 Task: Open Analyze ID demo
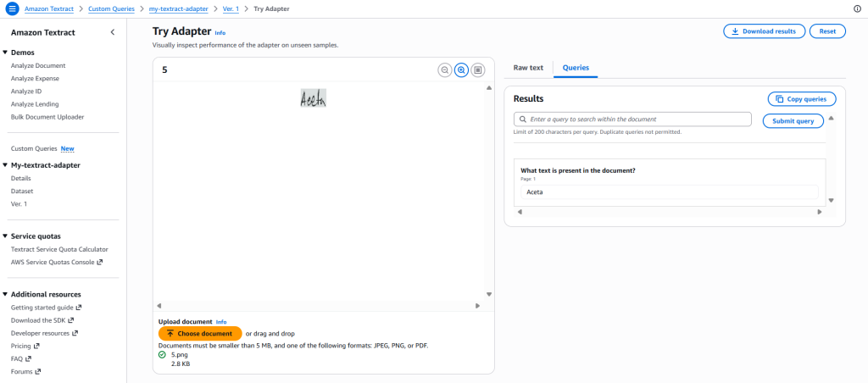pyautogui.click(x=26, y=92)
